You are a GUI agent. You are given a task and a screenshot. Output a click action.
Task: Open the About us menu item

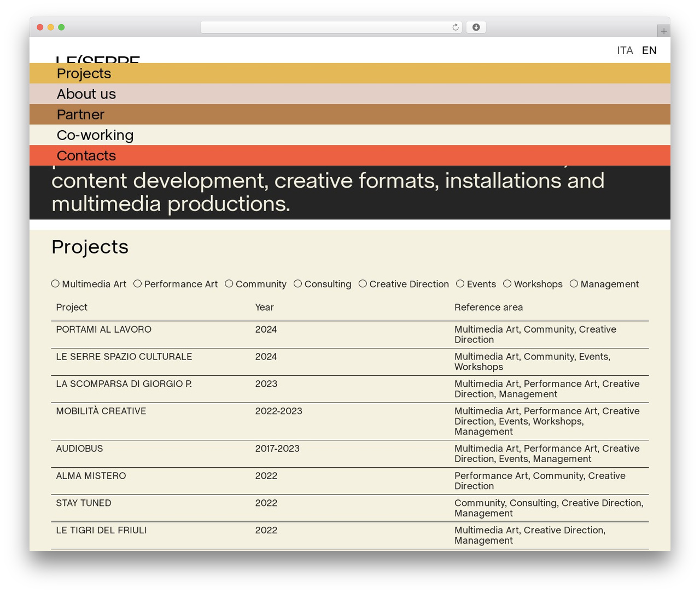coord(350,94)
